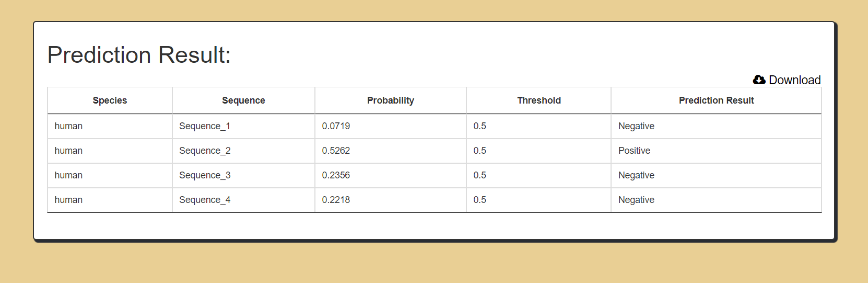The height and width of the screenshot is (283, 868).
Task: Click the Negative result for Sequence_1
Action: coord(636,126)
